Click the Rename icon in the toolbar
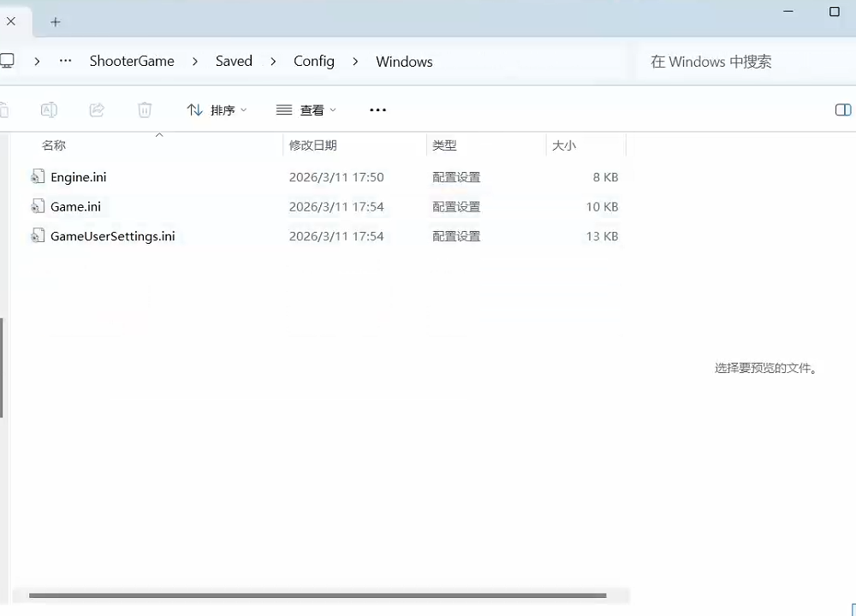Viewport: 856px width, 616px height. point(50,110)
